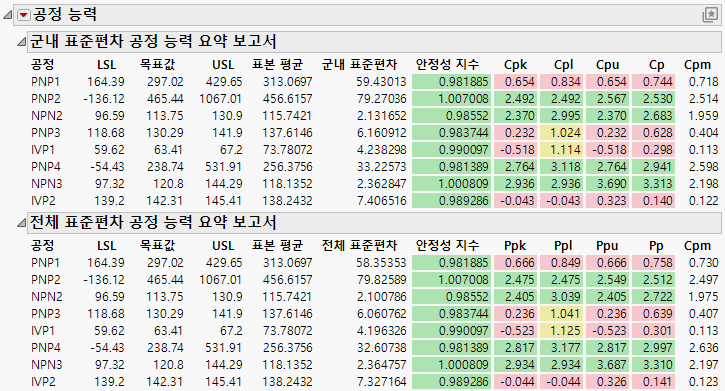Select Ppk value 2.405 cell
The width and height of the screenshot is (725, 391).
(x=516, y=297)
